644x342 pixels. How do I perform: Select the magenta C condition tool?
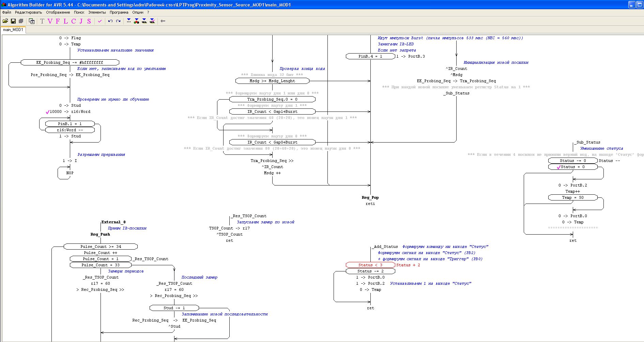click(x=73, y=21)
